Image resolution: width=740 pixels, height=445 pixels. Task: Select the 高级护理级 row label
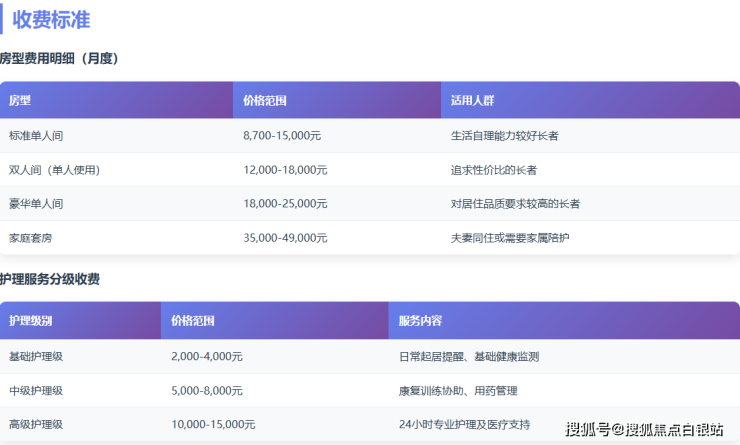pyautogui.click(x=36, y=424)
